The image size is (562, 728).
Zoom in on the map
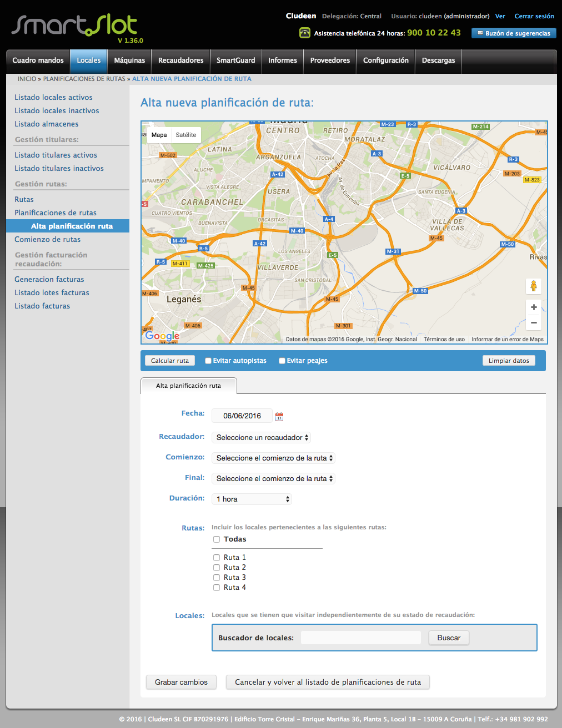(534, 307)
